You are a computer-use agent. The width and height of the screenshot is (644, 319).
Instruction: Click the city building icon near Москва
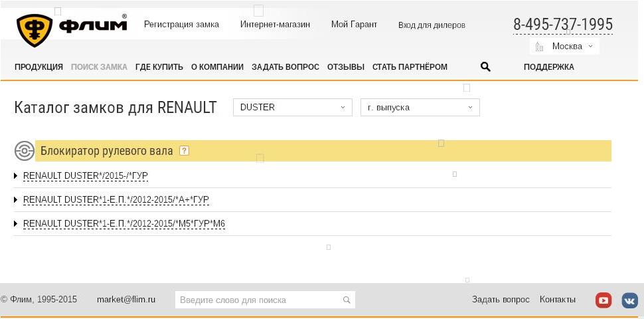539,47
